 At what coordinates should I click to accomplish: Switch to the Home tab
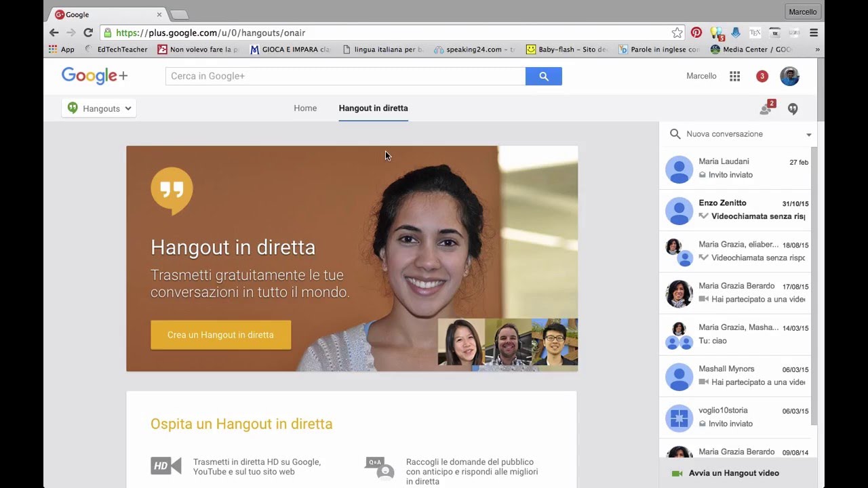point(305,108)
